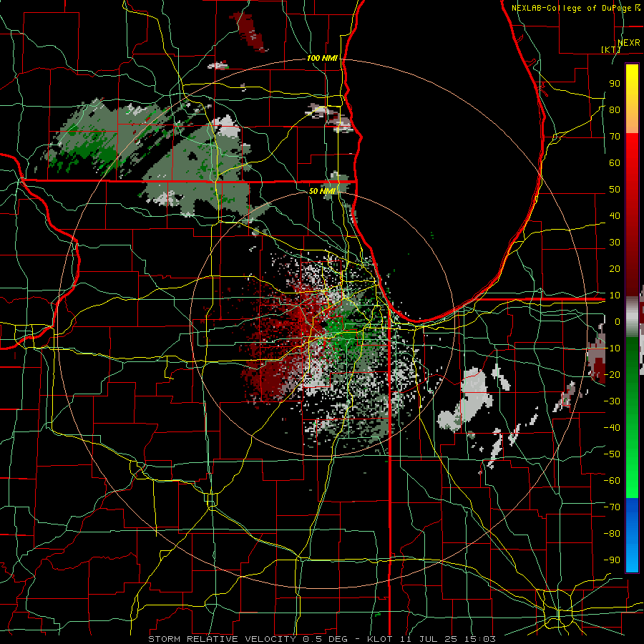The height and width of the screenshot is (644, 644).
Task: Click the 20 value on velocity scale
Action: [x=615, y=268]
